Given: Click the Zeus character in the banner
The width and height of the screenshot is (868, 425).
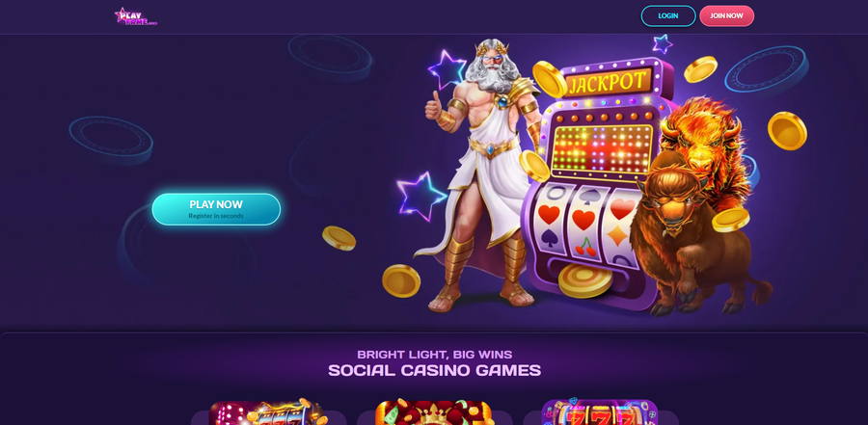Looking at the screenshot, I should tap(480, 172).
